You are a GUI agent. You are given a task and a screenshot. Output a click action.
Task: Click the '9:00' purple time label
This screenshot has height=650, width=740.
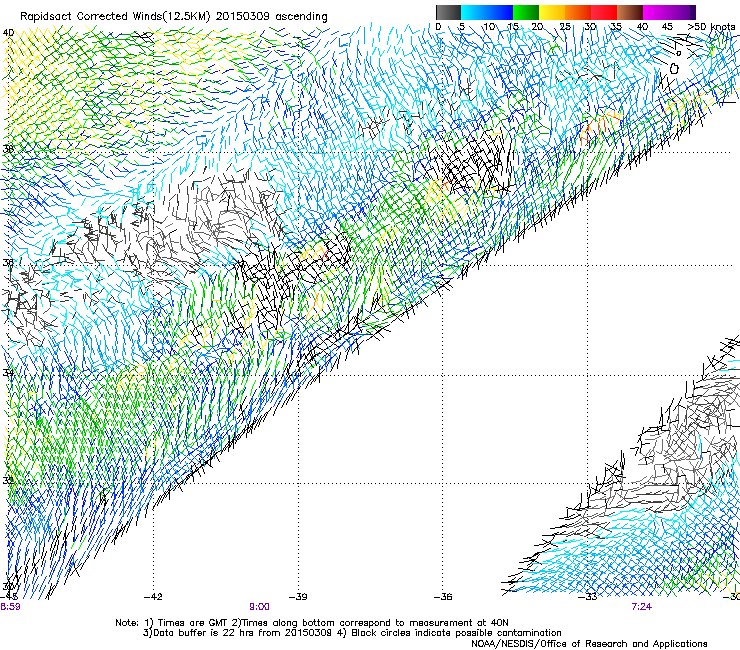click(x=260, y=607)
